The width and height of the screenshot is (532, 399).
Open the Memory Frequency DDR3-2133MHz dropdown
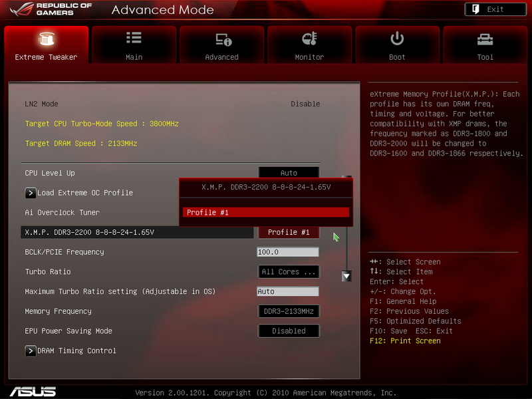pos(289,311)
